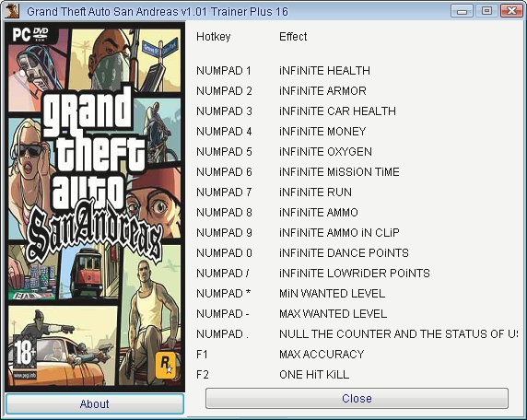Click 'iNFiNiTE ARMOR' effect text
Viewport: 527px width, 420px height.
click(322, 90)
